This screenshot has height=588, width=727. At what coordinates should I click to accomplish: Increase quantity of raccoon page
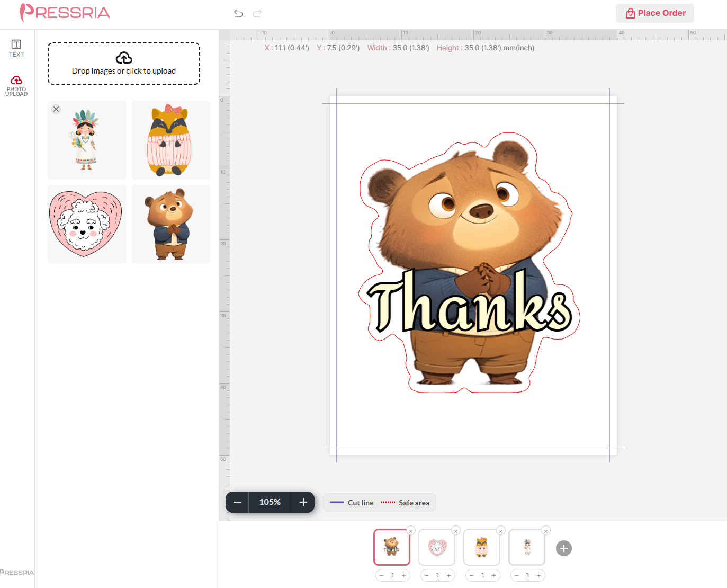494,575
